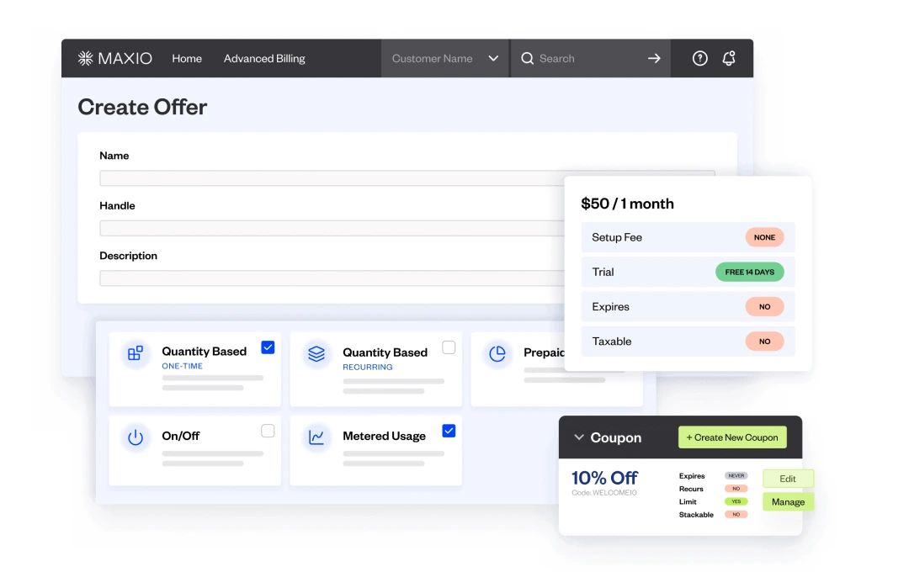Image resolution: width=909 pixels, height=588 pixels.
Task: Click the arrow icon in the search bar
Action: coord(654,58)
